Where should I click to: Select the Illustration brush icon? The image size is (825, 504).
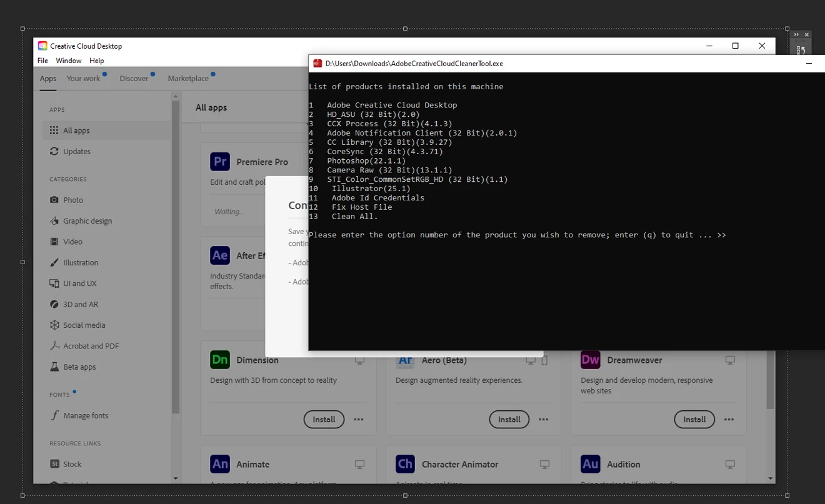(x=54, y=262)
